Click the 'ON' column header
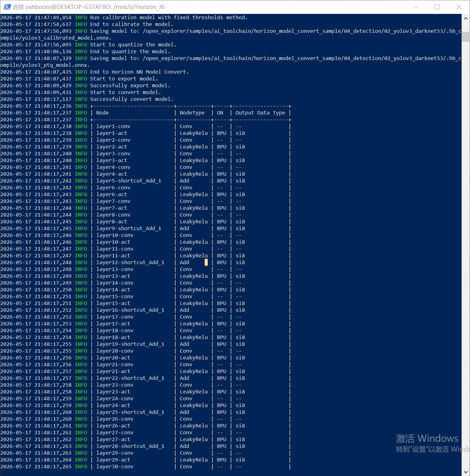Screen dimensions: 470x476 220,113
